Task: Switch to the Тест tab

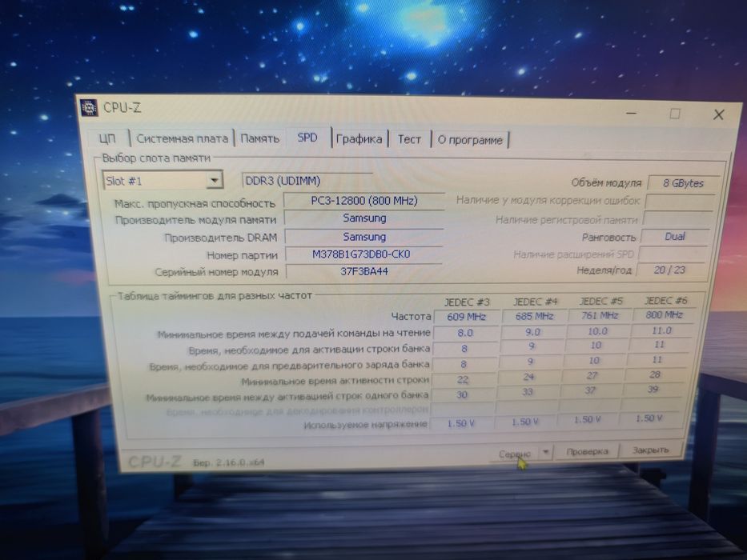Action: 409,139
